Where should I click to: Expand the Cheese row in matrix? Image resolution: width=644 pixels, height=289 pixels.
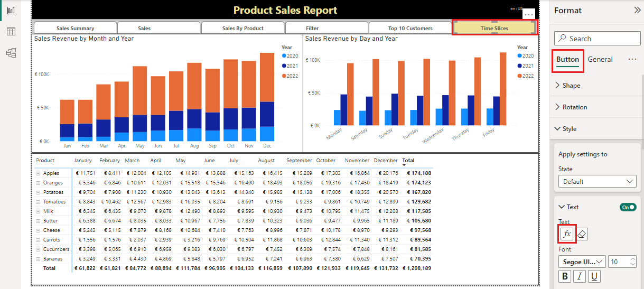[x=38, y=230]
